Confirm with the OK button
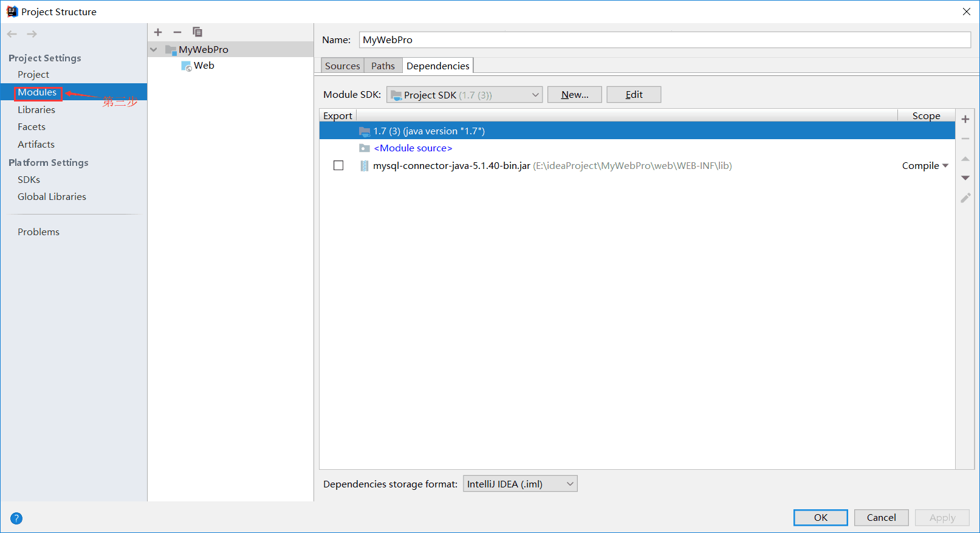The height and width of the screenshot is (533, 980). click(x=821, y=518)
